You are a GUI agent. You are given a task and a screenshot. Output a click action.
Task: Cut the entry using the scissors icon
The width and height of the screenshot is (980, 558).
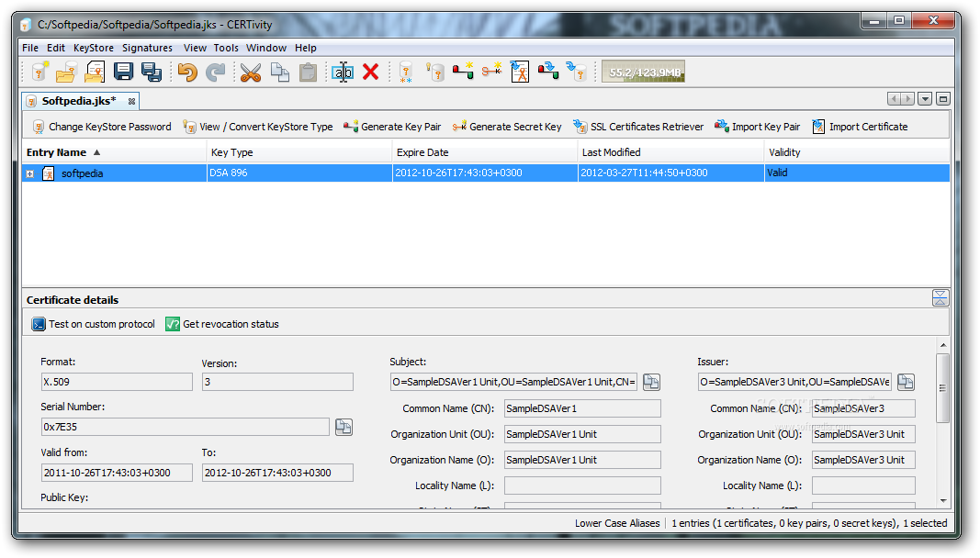click(251, 73)
